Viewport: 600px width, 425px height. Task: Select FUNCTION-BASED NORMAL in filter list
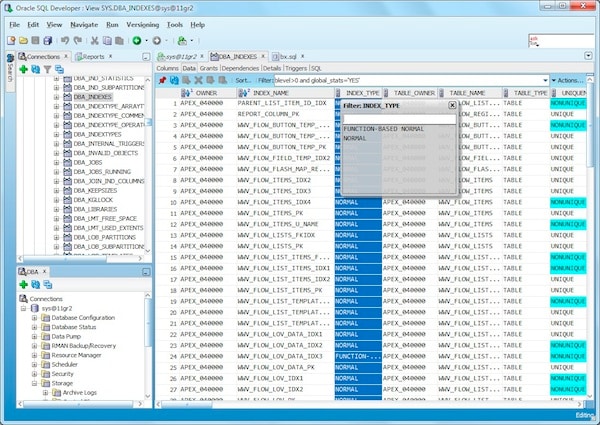383,129
